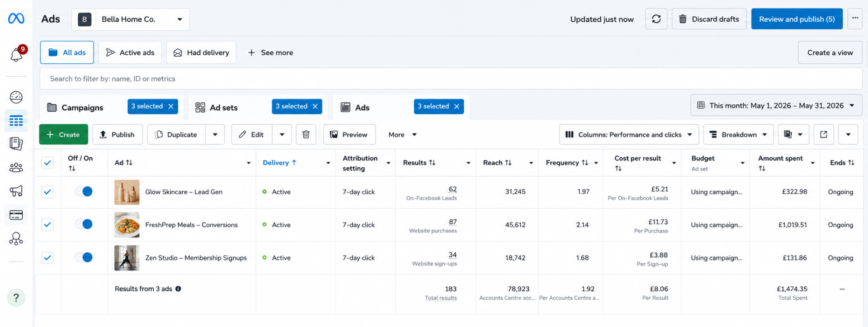Sort the Reach column
The image size is (868, 327).
(508, 163)
